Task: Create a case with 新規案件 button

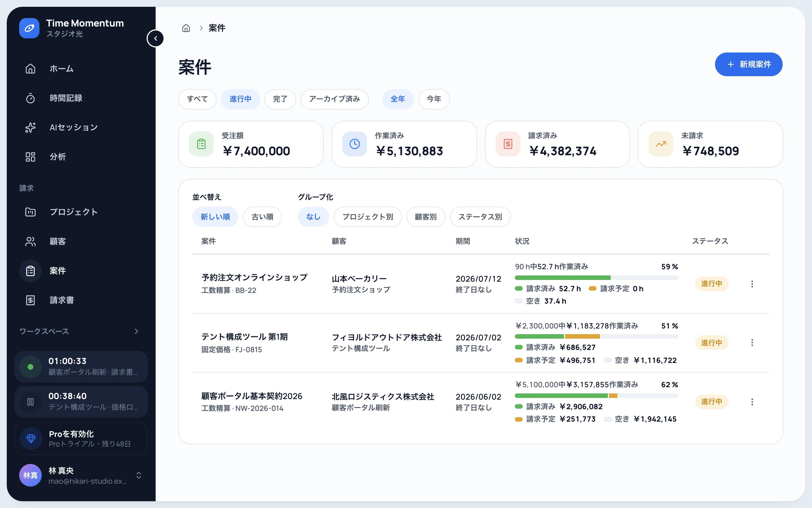Action: (749, 65)
